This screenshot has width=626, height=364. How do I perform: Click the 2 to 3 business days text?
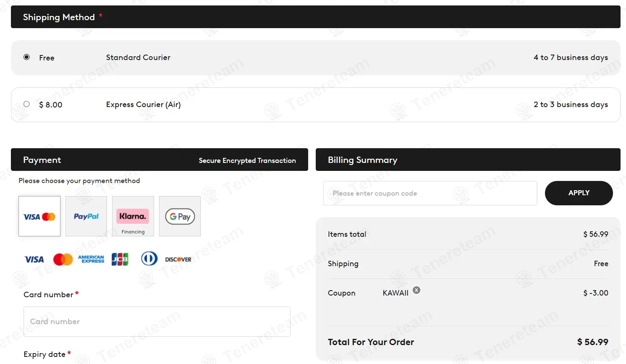point(571,105)
